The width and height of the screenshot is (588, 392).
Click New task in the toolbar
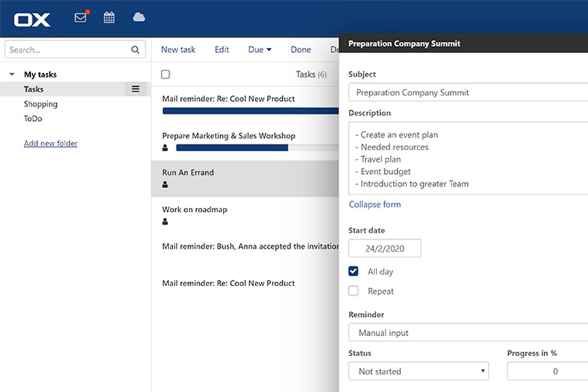pos(178,50)
